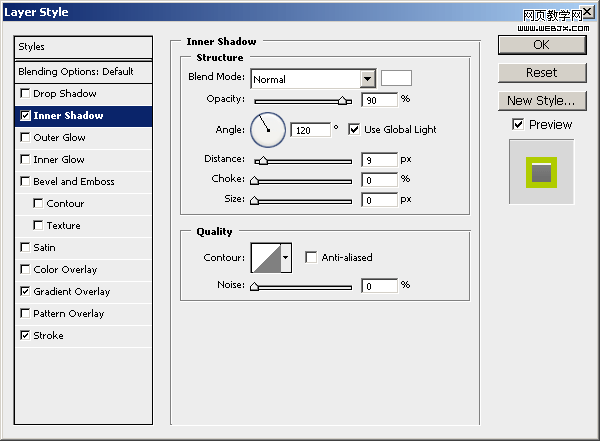Click the Noise slider handle
The height and width of the screenshot is (441, 600).
[254, 286]
